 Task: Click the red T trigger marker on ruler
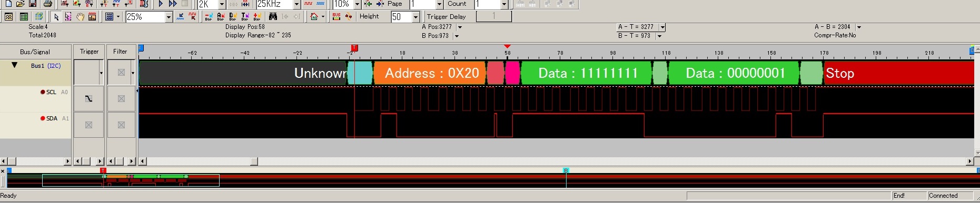(354, 48)
